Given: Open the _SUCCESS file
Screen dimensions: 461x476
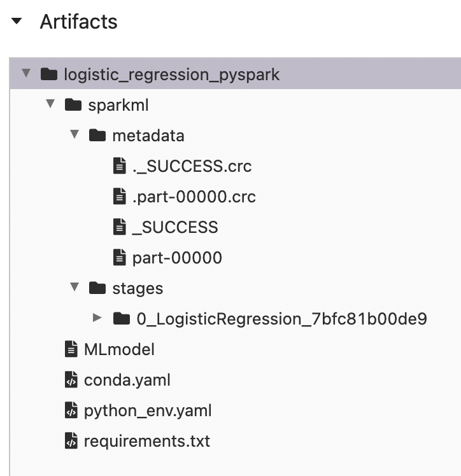Looking at the screenshot, I should [174, 227].
